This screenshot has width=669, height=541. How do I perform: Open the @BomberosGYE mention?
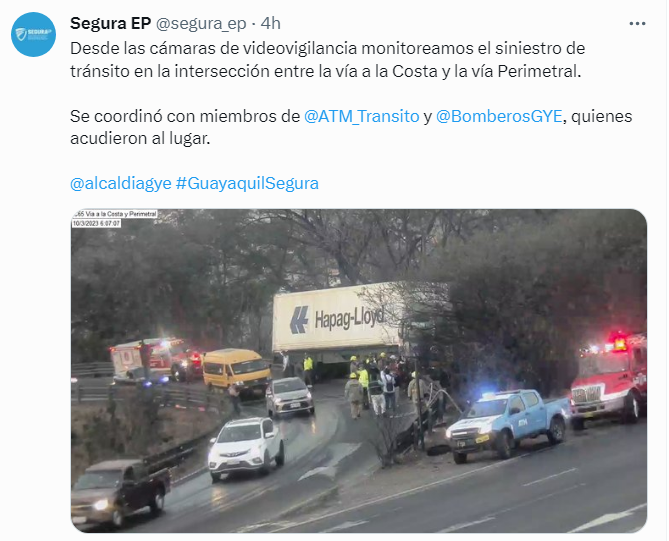click(x=499, y=116)
